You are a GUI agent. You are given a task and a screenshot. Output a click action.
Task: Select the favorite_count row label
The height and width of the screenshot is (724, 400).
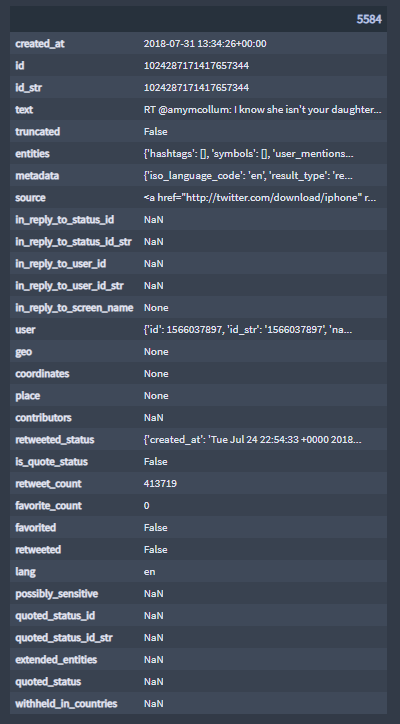(x=48, y=506)
